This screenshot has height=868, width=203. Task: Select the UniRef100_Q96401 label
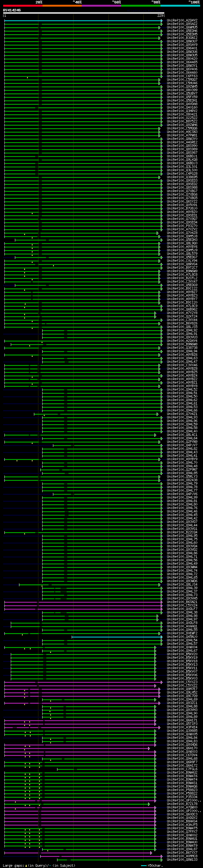[182, 48]
